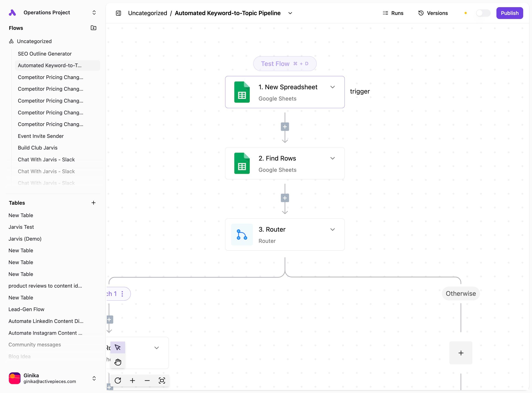Open the Operations Project switcher

[x=94, y=12]
